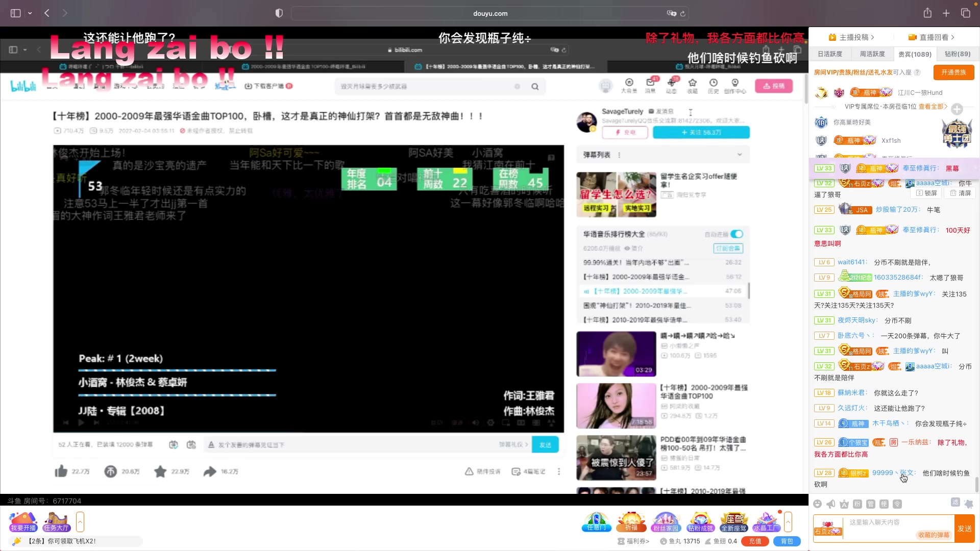Screen dimensions: 980x551
Task: Open the emoji picker in the chat panel
Action: click(817, 504)
